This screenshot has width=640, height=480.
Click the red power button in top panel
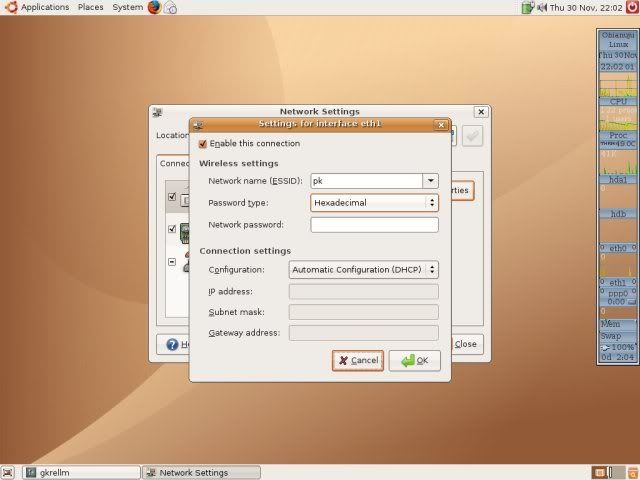point(632,7)
